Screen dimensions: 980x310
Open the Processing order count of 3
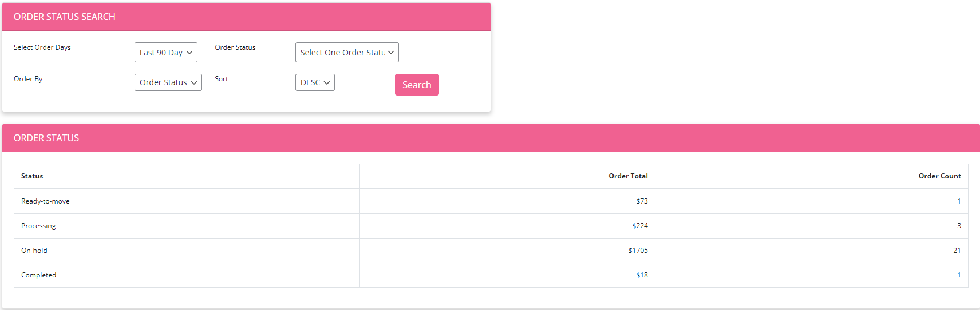coord(959,226)
